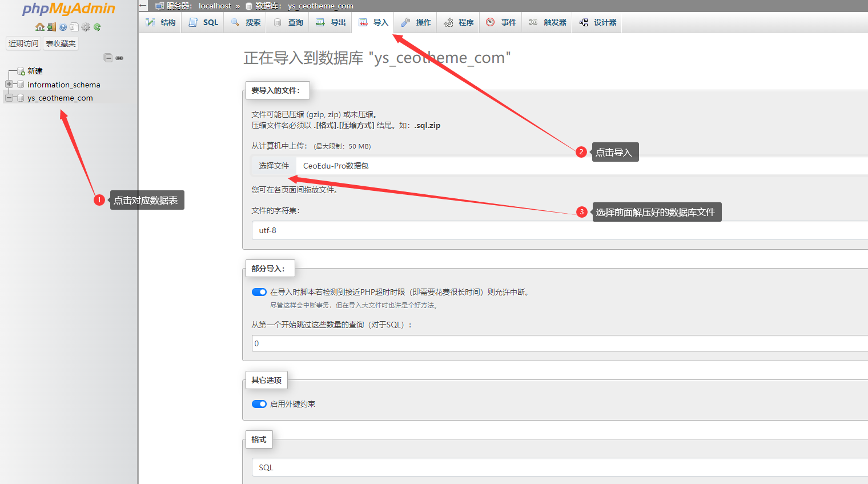
Task: Click the phpMyAdmin logo
Action: click(x=69, y=8)
